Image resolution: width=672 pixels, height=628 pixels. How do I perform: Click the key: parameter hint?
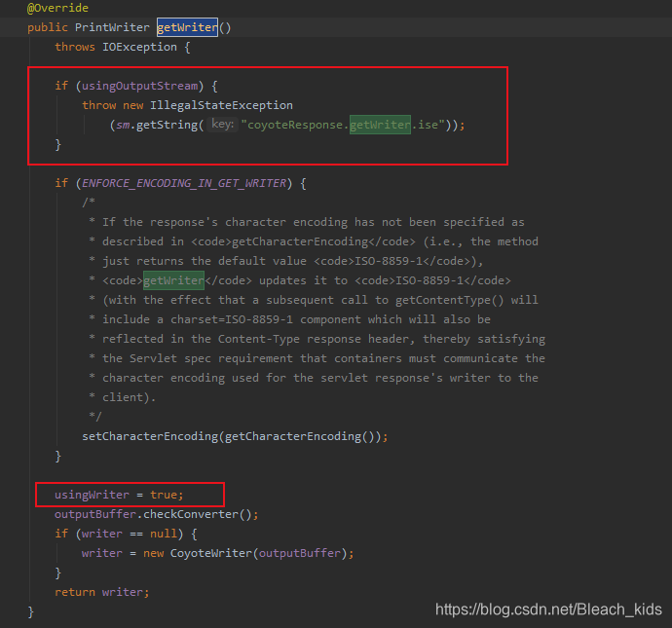click(x=222, y=125)
